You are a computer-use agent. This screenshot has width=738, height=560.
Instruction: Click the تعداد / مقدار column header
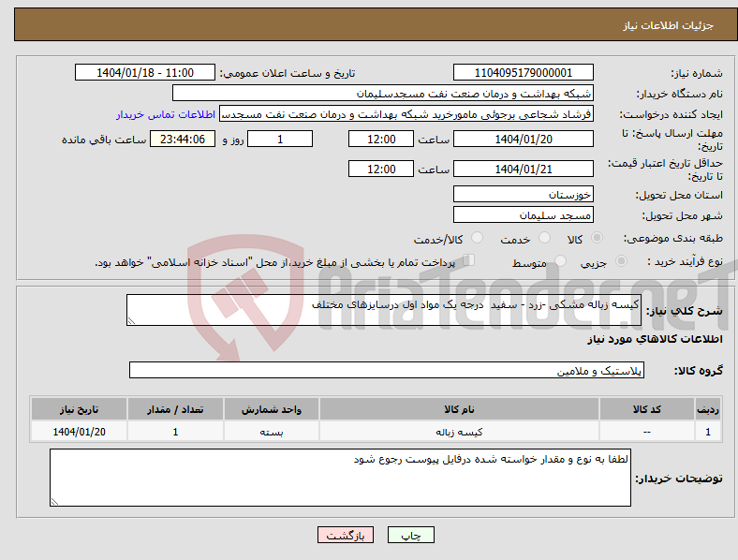[175, 409]
